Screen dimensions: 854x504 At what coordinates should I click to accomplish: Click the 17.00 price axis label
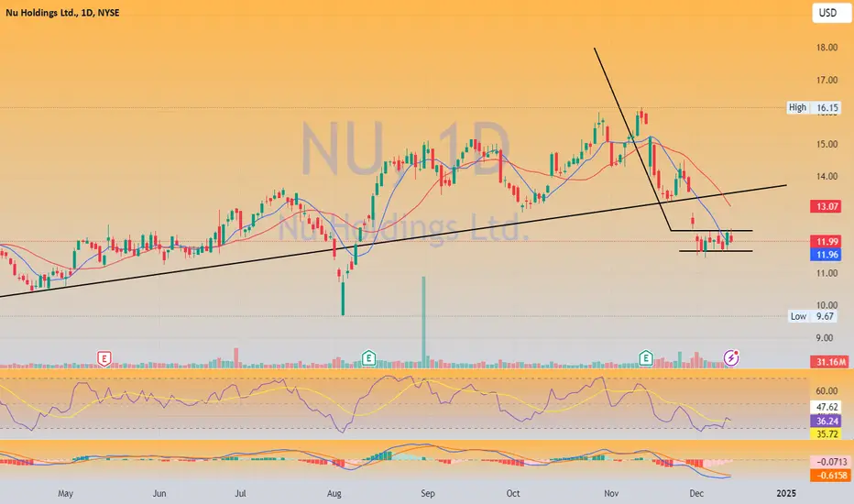(827, 80)
